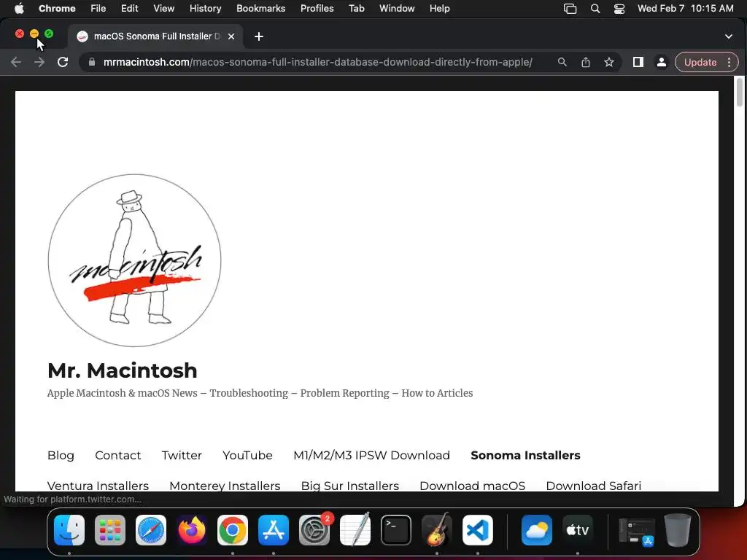The height and width of the screenshot is (560, 747).
Task: Open the Edit menu
Action: click(129, 9)
